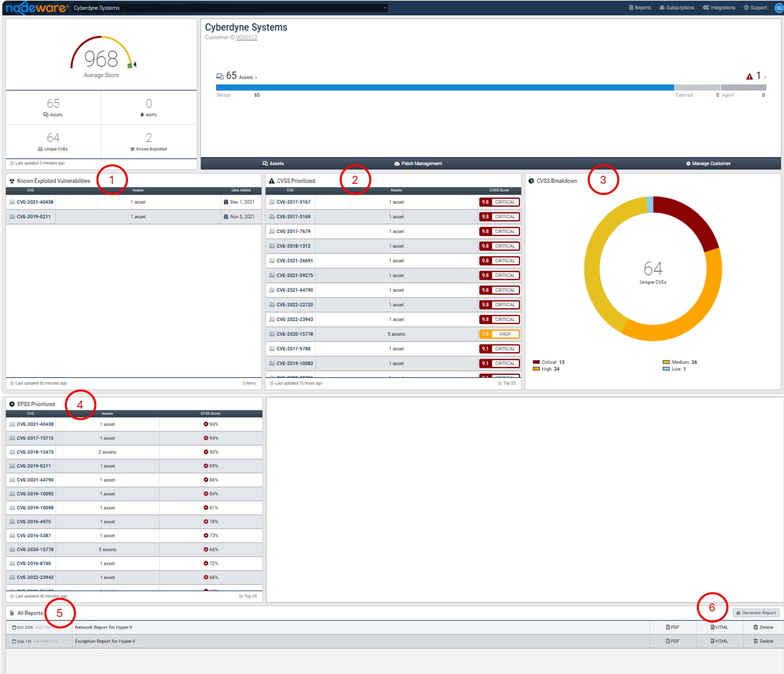Download PDF of Exception Report for Hyper-V
Screen dimensions: 784x674
click(673, 641)
